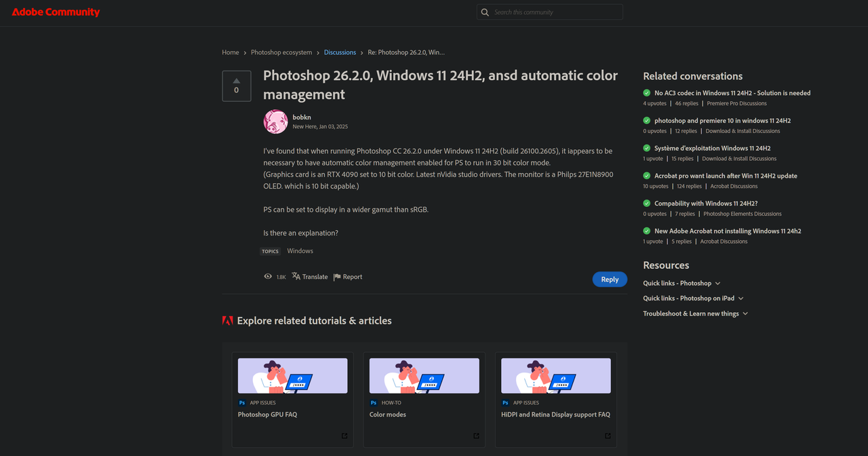Open Acrobat pro want launch conversation
This screenshot has height=456, width=868.
[x=726, y=176]
